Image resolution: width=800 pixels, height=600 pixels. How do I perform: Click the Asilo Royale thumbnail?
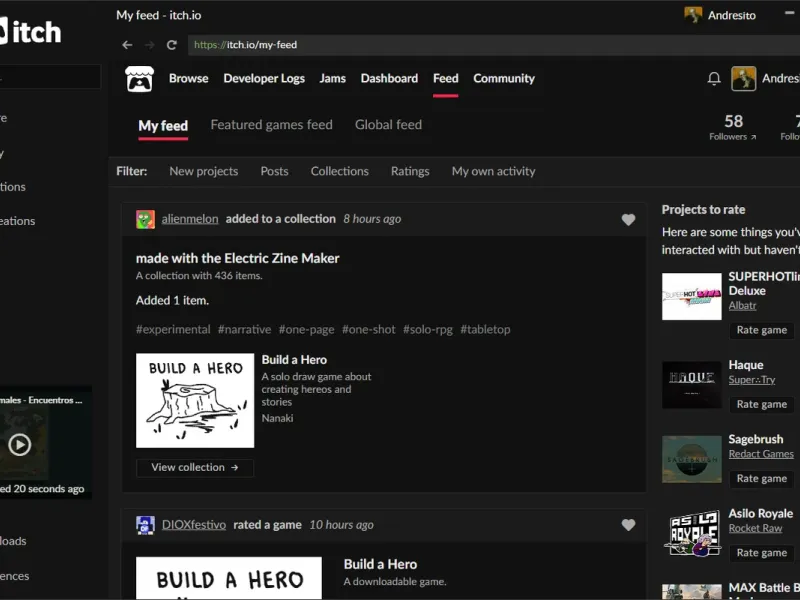pyautogui.click(x=692, y=533)
